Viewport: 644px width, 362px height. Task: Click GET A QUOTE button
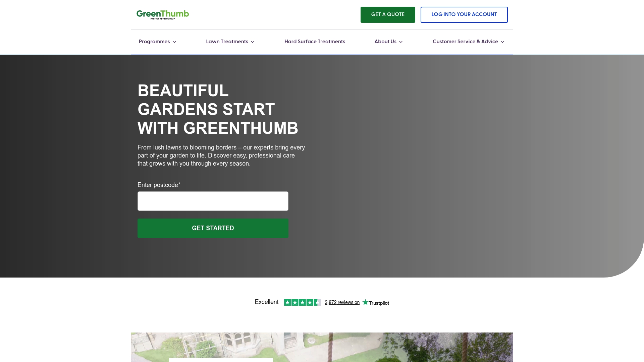pyautogui.click(x=387, y=14)
